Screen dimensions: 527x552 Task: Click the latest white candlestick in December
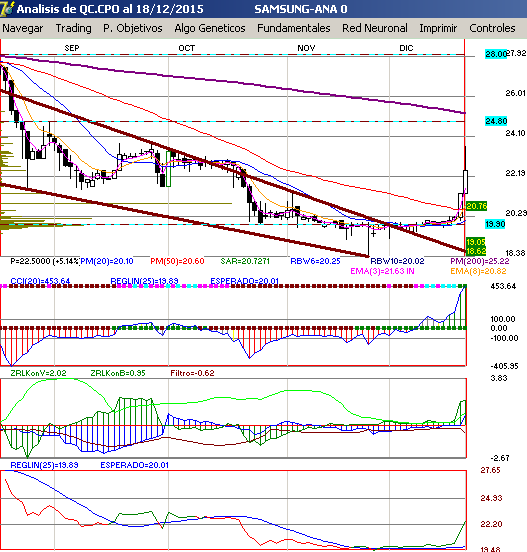point(465,182)
